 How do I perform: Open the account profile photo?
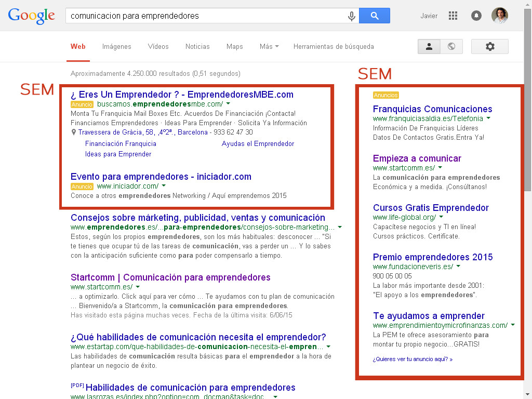499,16
